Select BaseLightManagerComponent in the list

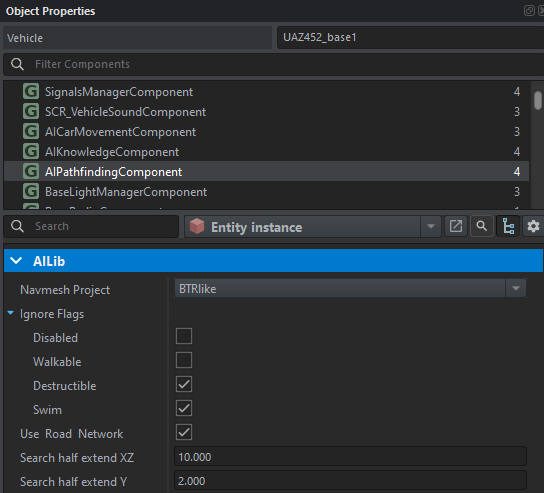(x=266, y=192)
